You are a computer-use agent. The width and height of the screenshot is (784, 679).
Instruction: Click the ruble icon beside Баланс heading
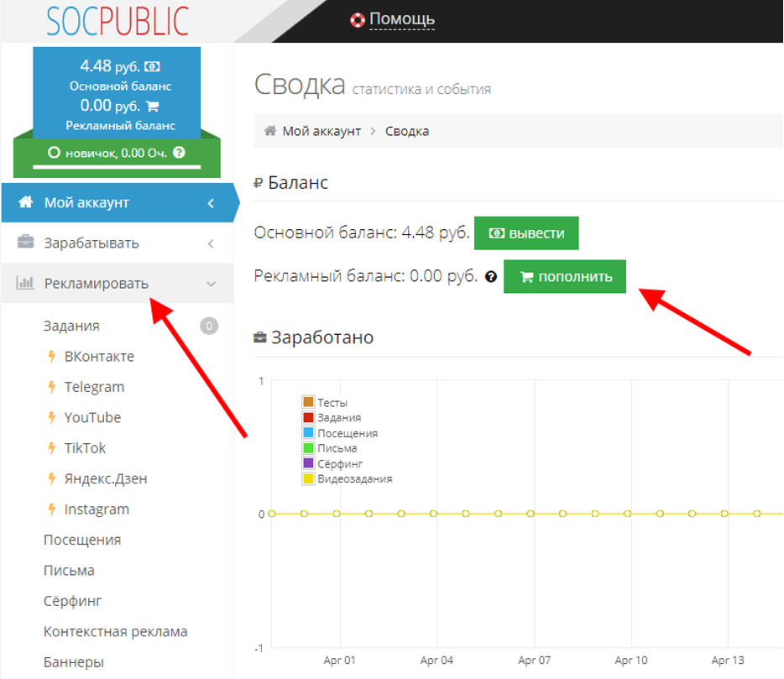pyautogui.click(x=258, y=184)
